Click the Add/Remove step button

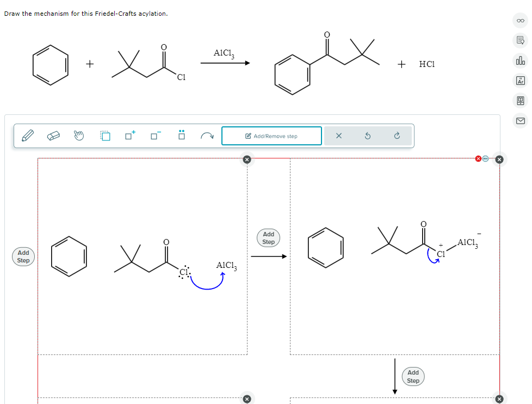(x=271, y=136)
